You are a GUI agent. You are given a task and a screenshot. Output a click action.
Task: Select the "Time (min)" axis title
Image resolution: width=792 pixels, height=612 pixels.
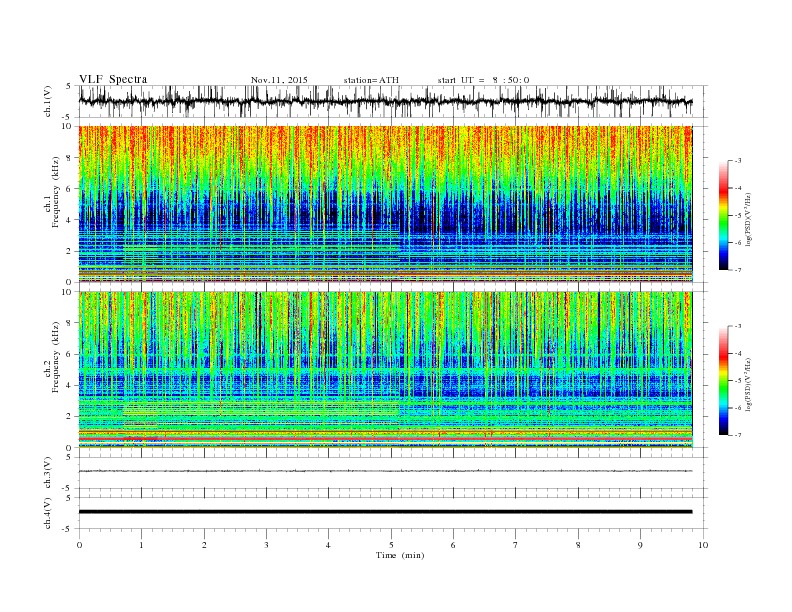(400, 555)
